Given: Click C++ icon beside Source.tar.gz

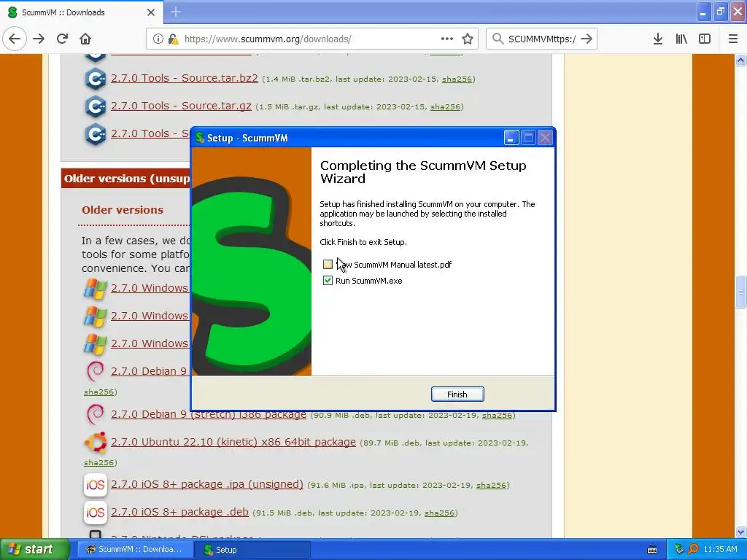Looking at the screenshot, I should click(96, 106).
